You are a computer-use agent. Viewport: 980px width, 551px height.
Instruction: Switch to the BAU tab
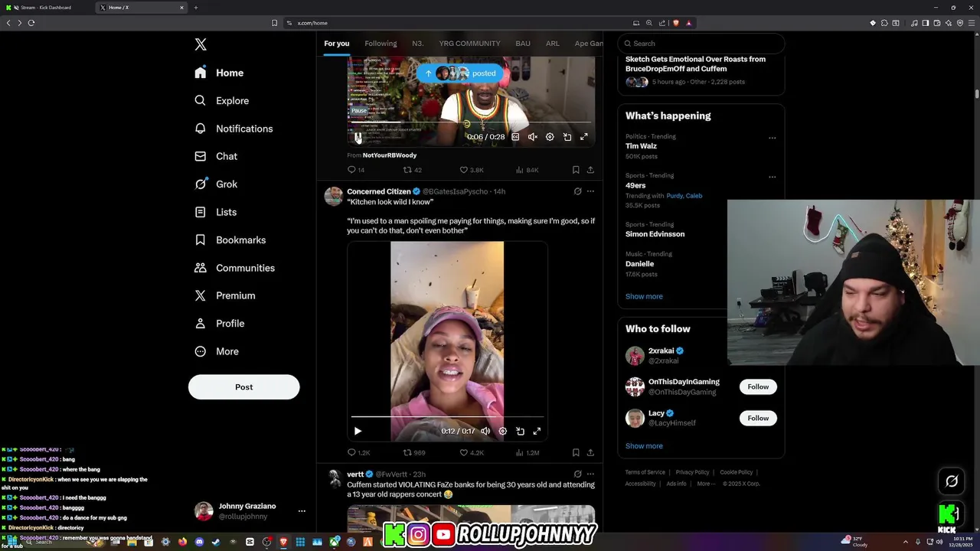pyautogui.click(x=523, y=44)
